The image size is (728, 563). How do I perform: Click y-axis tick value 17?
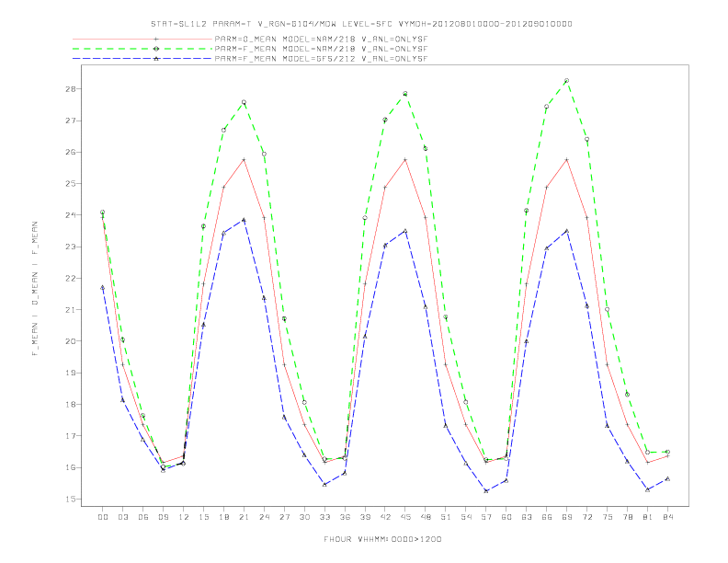(71, 436)
